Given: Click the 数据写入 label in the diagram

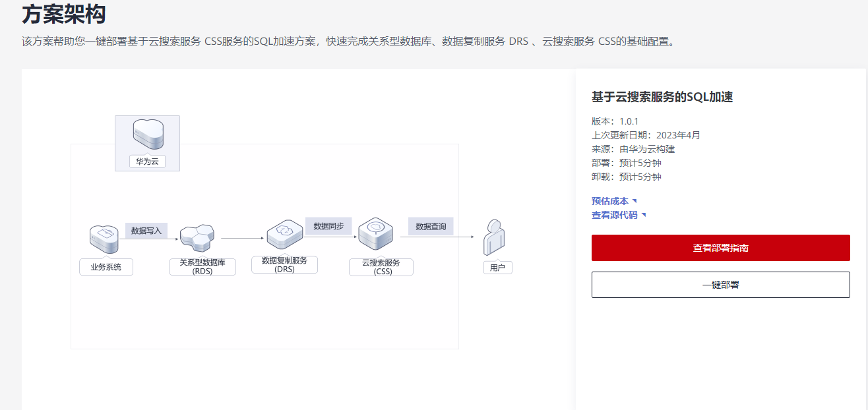Looking at the screenshot, I should pos(146,231).
